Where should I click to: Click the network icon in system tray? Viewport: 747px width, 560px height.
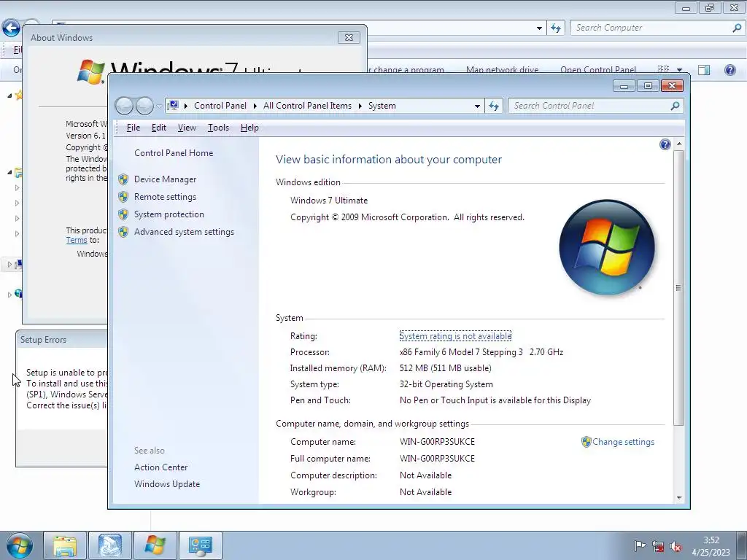coord(658,546)
